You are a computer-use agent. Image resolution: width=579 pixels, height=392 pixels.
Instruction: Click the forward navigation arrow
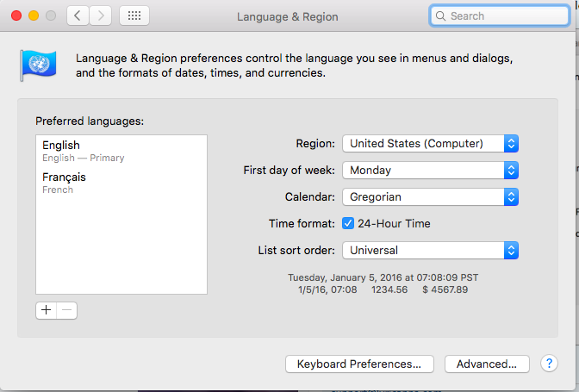pyautogui.click(x=101, y=16)
